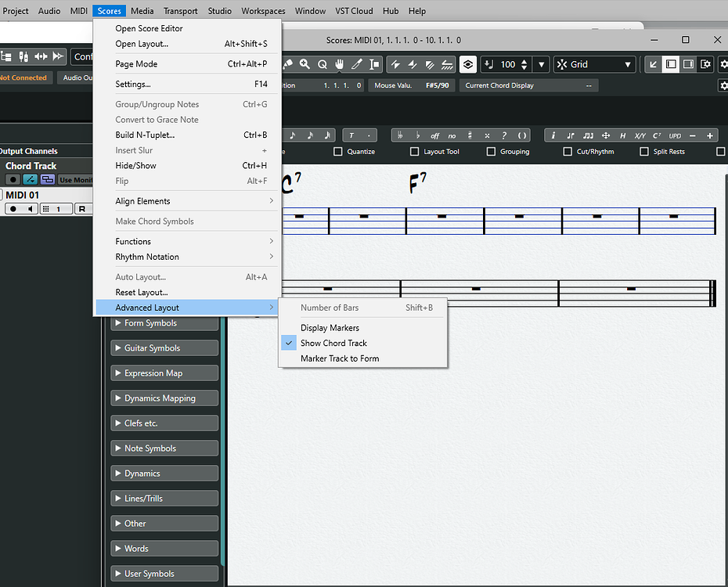
Task: Open the score settings gear icon
Action: (x=723, y=64)
